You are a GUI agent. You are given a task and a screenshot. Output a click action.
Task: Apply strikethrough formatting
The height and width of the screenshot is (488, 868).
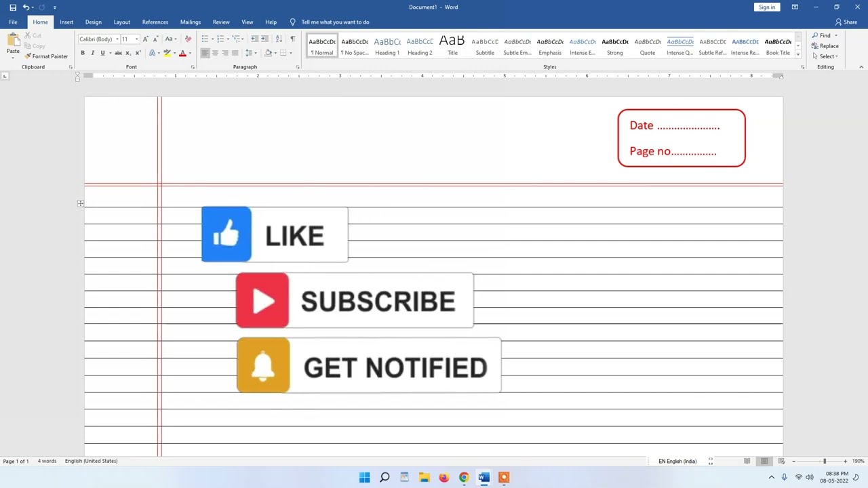point(118,53)
